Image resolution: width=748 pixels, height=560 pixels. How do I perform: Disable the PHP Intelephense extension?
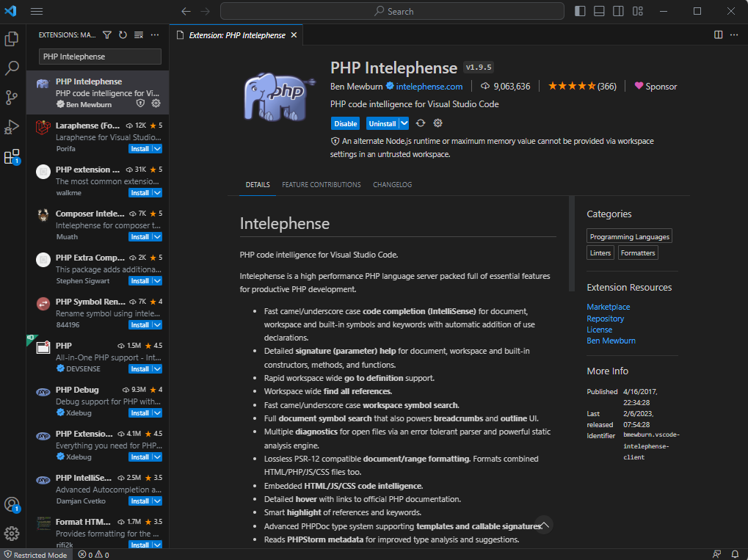point(346,123)
